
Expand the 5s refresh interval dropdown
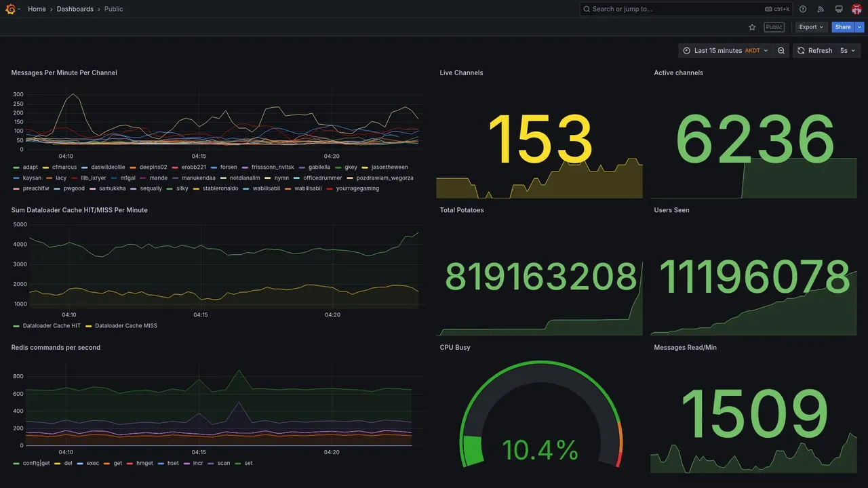click(x=848, y=51)
